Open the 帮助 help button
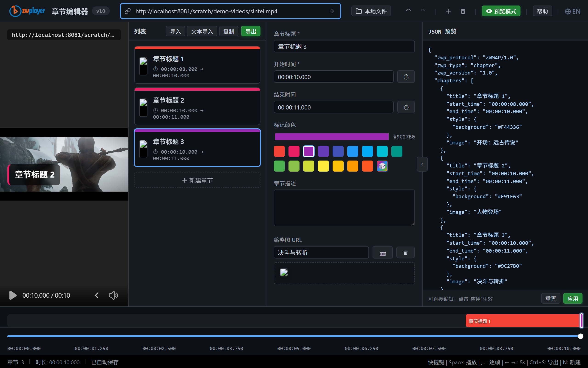 pos(542,11)
